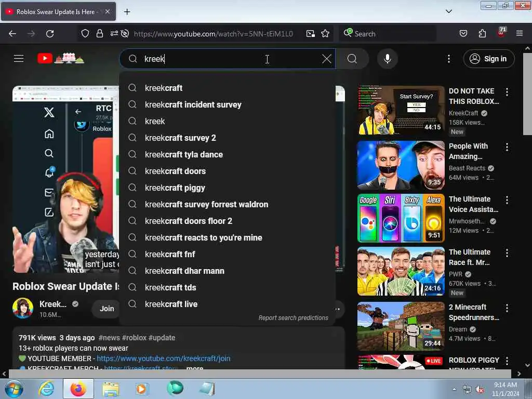Viewport: 532px width, 399px height.
Task: Open Save to Pocket icon
Action: 463,34
